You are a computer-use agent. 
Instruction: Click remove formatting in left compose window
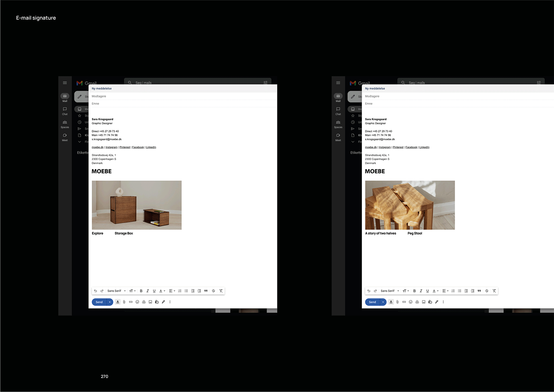click(x=221, y=291)
